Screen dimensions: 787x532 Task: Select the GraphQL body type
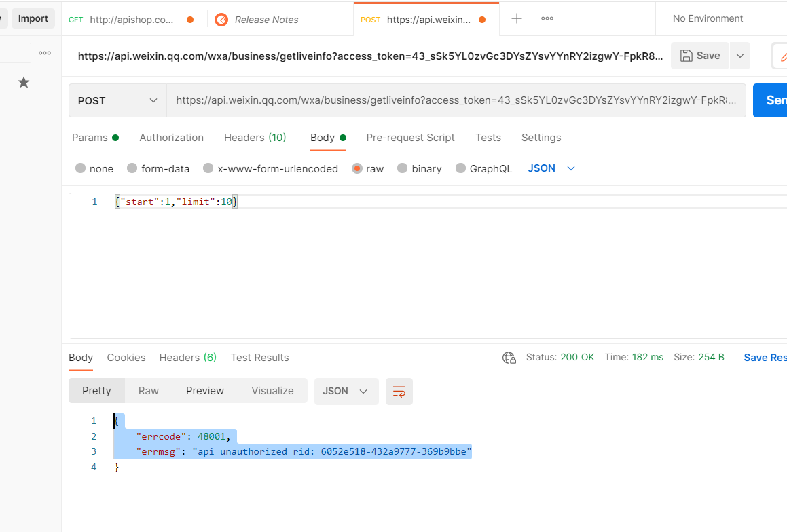[484, 168]
